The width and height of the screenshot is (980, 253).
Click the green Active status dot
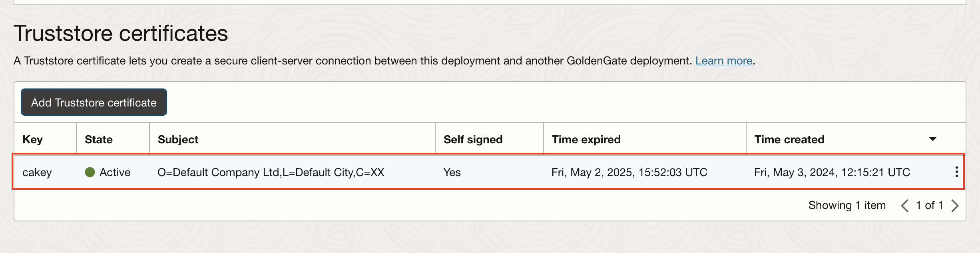click(x=90, y=172)
